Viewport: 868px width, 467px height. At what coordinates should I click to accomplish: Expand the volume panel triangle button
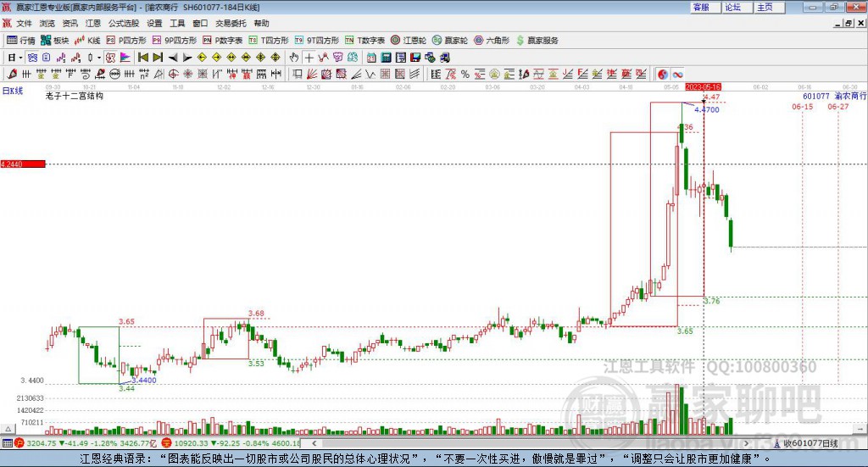8,429
